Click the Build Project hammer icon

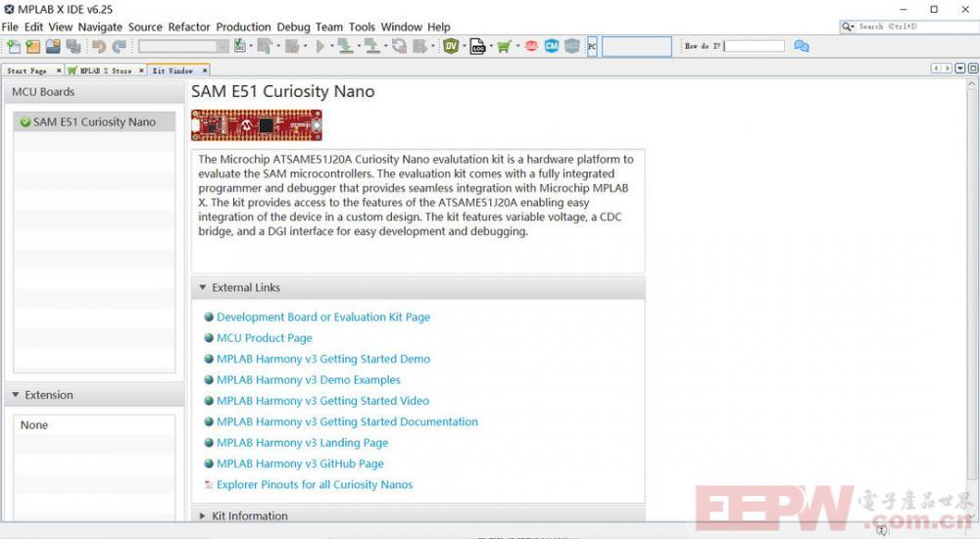click(x=265, y=46)
